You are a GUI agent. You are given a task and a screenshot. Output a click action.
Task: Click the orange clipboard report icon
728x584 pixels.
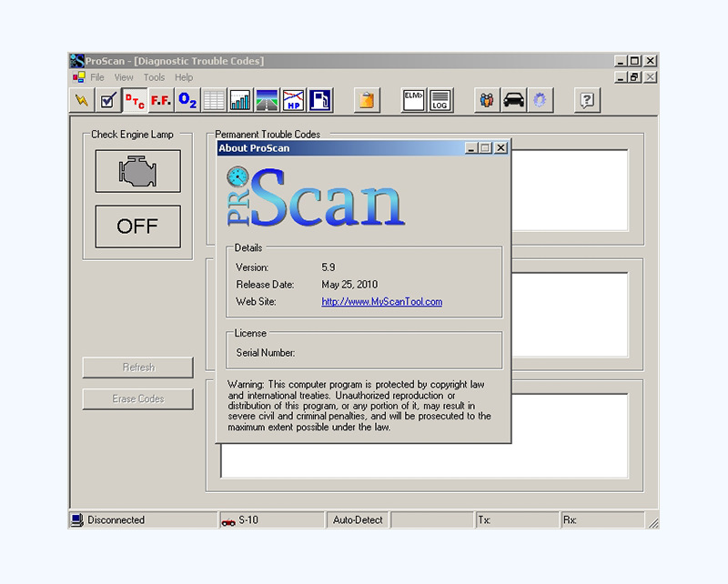point(367,100)
